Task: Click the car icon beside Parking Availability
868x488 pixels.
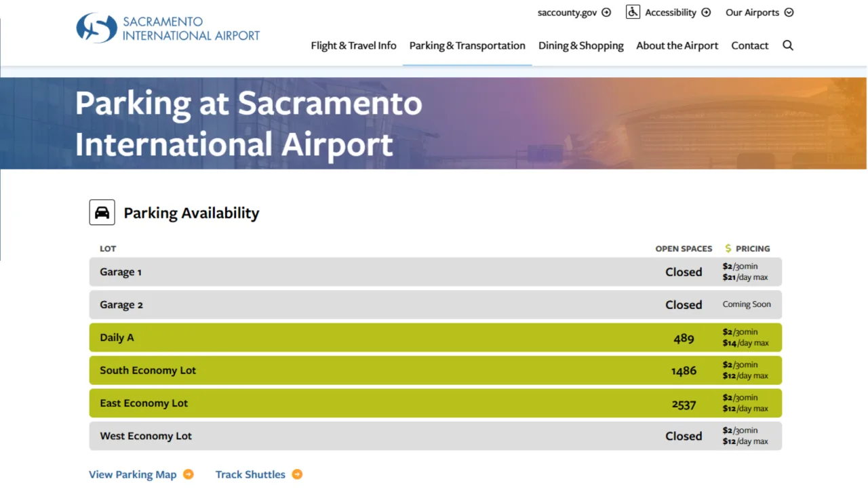Action: pos(102,212)
